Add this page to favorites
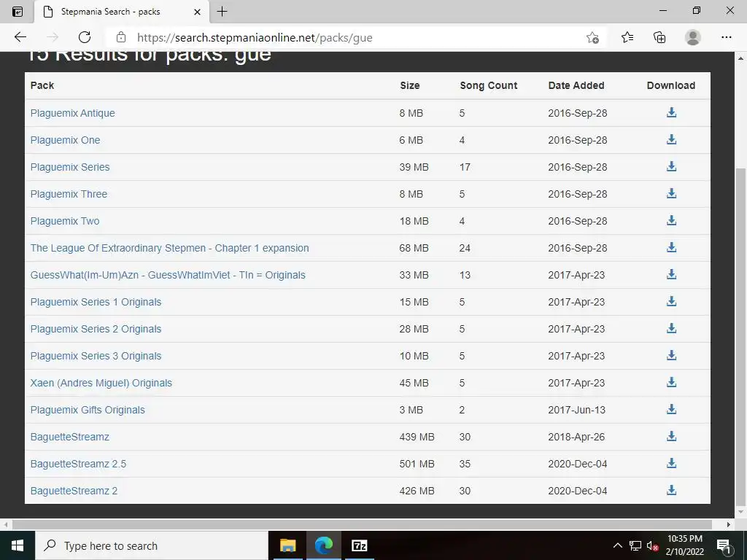This screenshot has height=560, width=747. pyautogui.click(x=592, y=38)
